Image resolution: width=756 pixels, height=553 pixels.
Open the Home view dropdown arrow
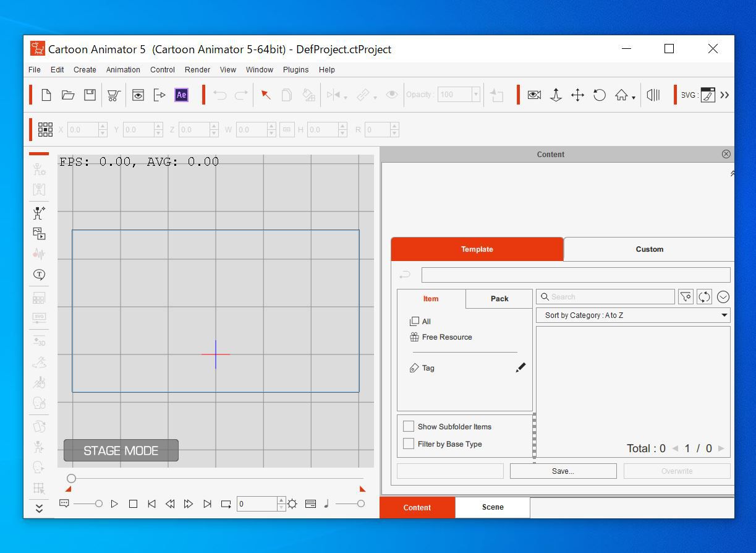634,98
